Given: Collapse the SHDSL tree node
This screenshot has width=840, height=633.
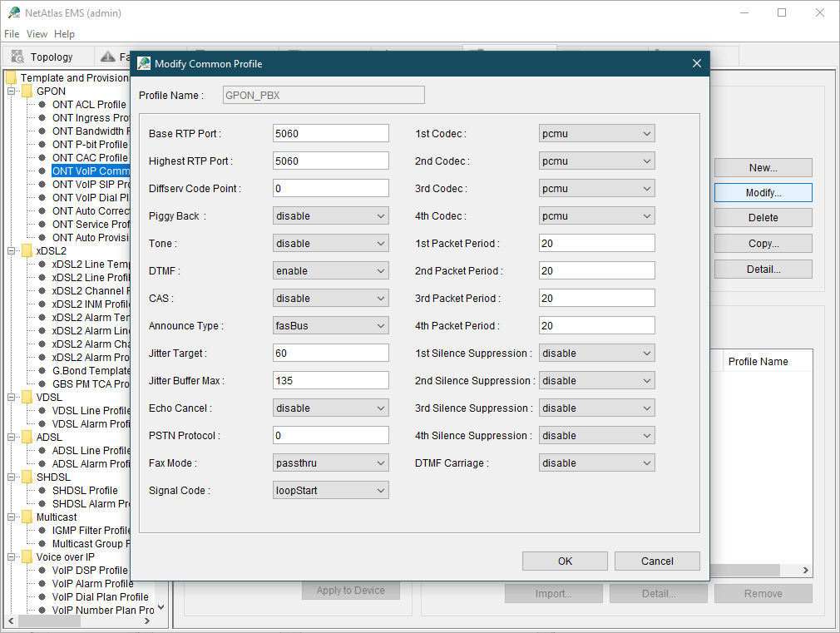Looking at the screenshot, I should (x=11, y=477).
